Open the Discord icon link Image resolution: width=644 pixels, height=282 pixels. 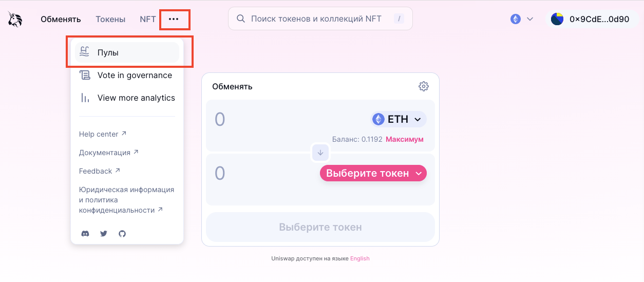click(85, 234)
